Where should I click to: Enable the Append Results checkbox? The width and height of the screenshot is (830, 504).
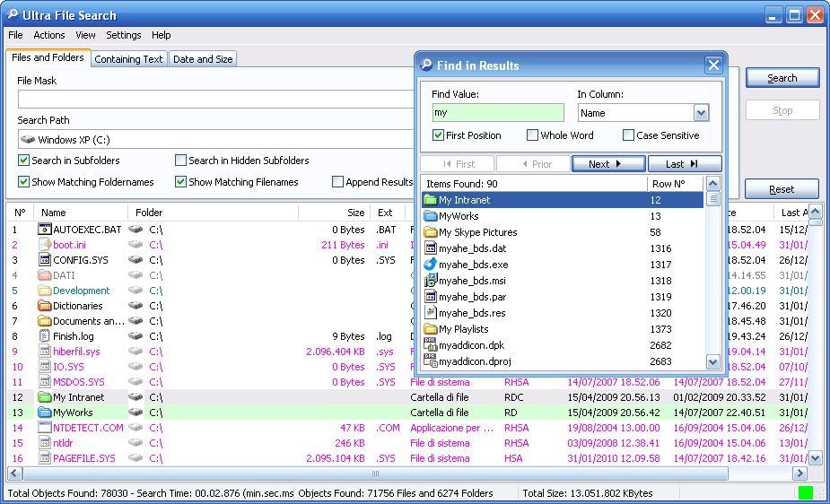point(337,181)
